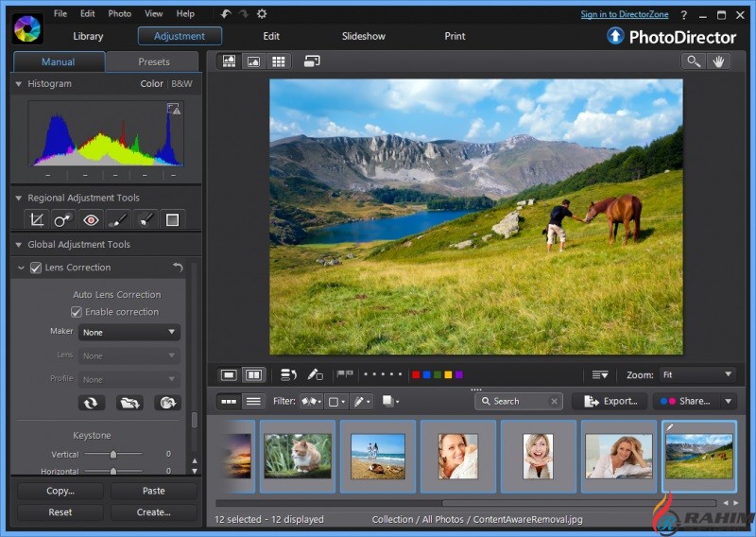Switch histogram to B&W mode

181,84
